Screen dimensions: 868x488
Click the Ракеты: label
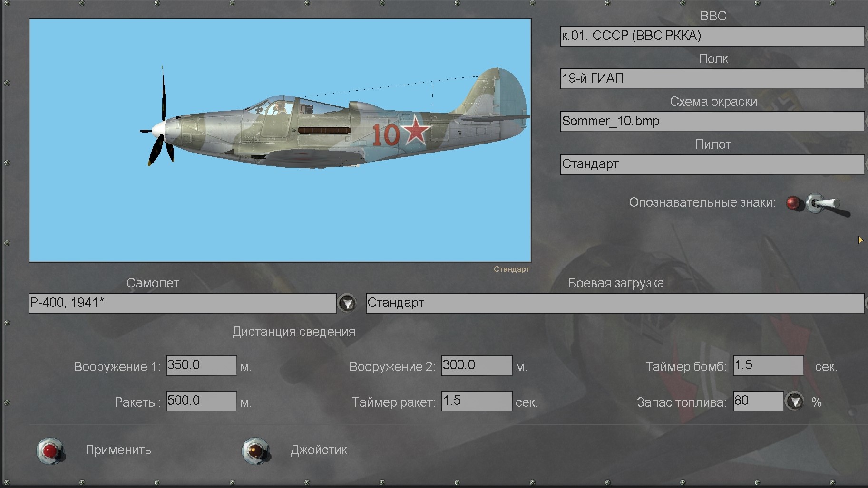click(137, 402)
